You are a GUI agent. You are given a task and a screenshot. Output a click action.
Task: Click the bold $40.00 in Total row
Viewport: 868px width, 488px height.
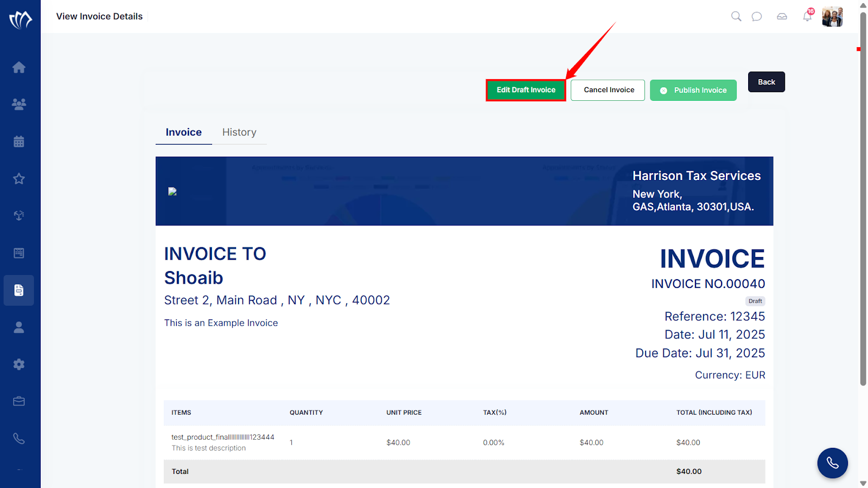(x=689, y=472)
